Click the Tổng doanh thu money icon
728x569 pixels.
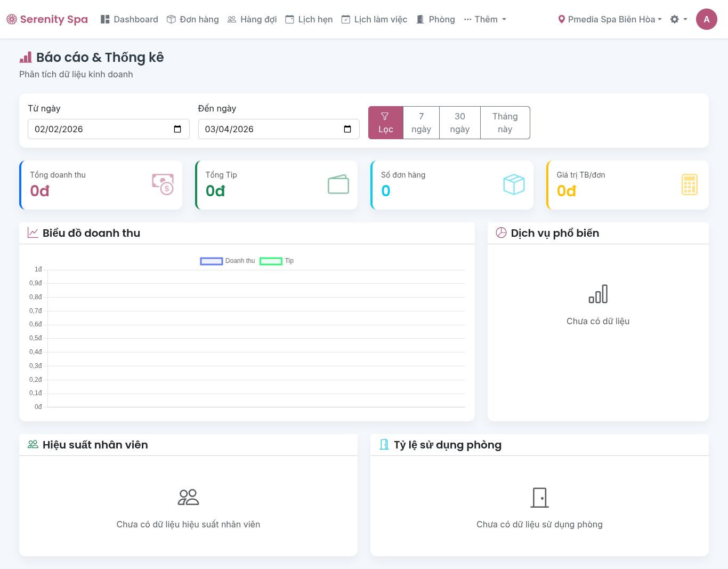click(163, 185)
